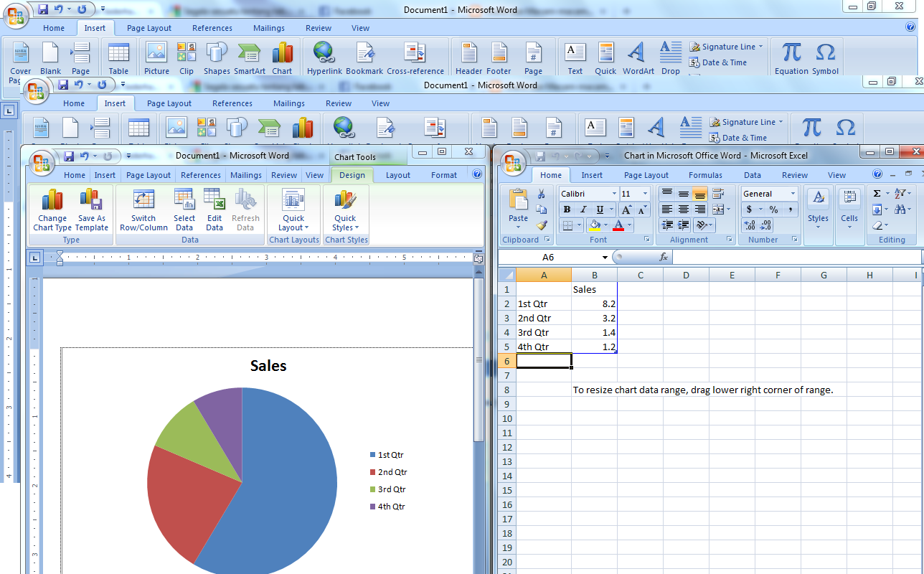924x574 pixels.
Task: Click Decrease Decimal icon
Action: tap(766, 225)
